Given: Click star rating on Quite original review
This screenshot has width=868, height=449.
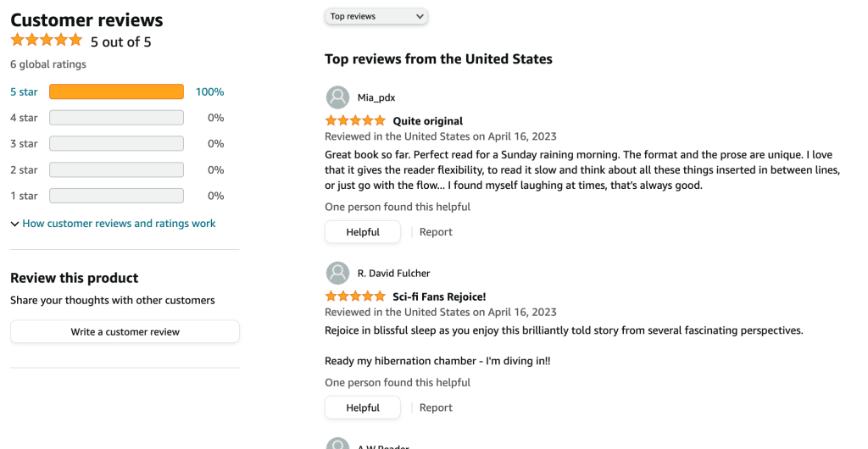Looking at the screenshot, I should [x=355, y=121].
